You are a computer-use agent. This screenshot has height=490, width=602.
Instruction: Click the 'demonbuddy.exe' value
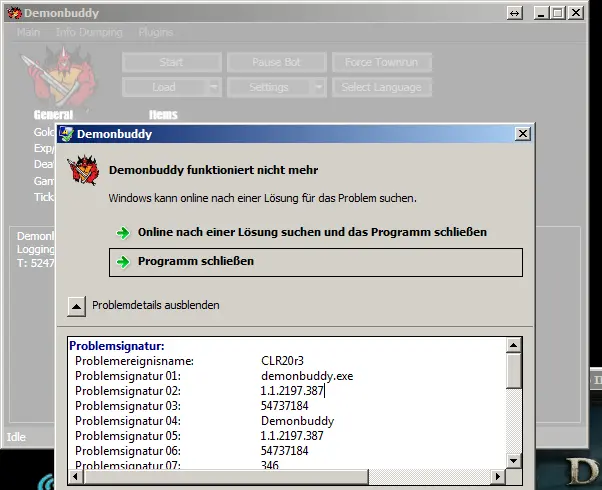pyautogui.click(x=307, y=376)
